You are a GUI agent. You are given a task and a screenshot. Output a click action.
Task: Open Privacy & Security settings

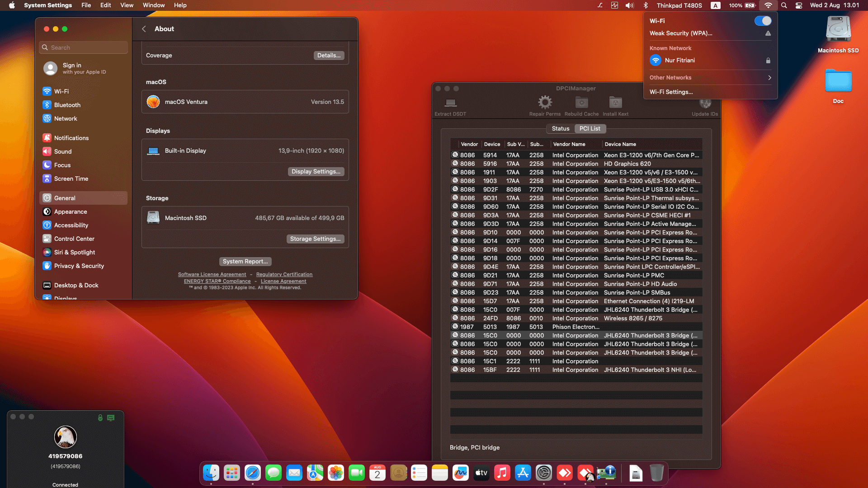coord(79,266)
